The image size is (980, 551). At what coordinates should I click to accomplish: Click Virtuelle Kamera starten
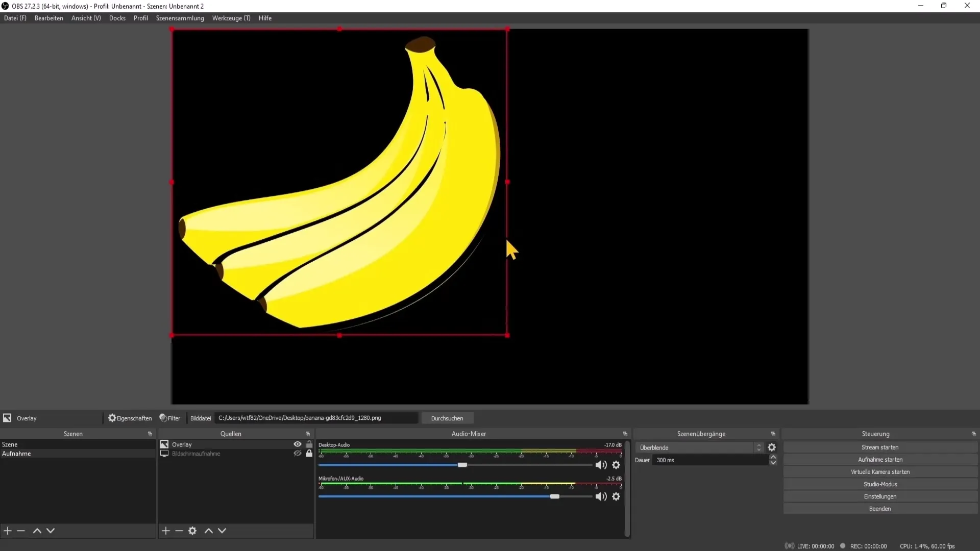[x=880, y=472]
